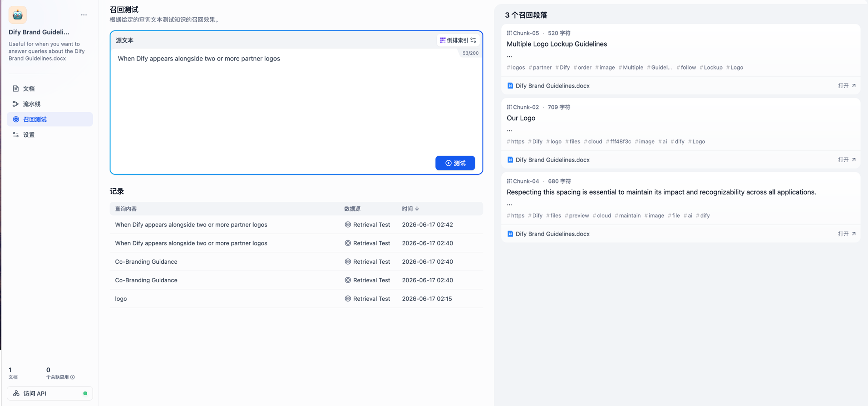Run the 测试 test button
The width and height of the screenshot is (868, 406).
point(455,163)
